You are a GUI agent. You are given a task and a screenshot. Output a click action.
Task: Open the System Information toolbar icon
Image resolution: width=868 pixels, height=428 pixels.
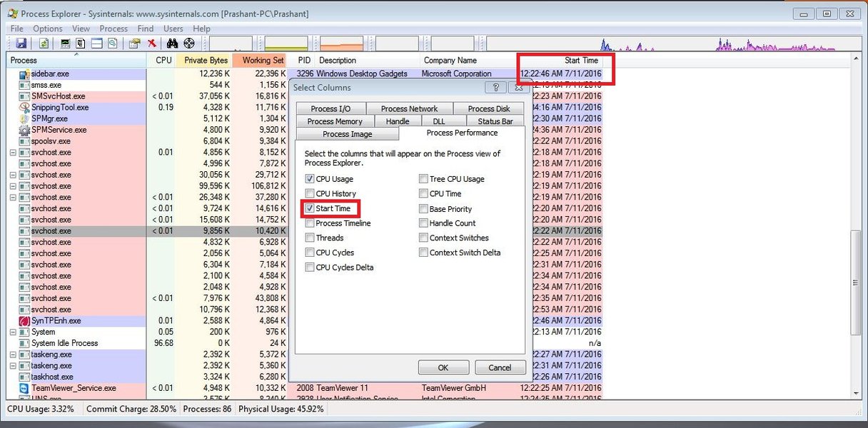click(x=66, y=44)
